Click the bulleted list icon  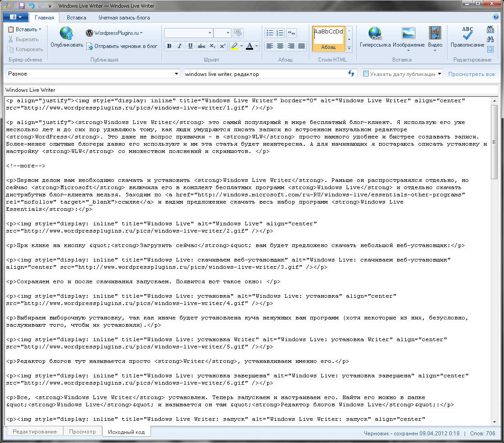pos(270,33)
